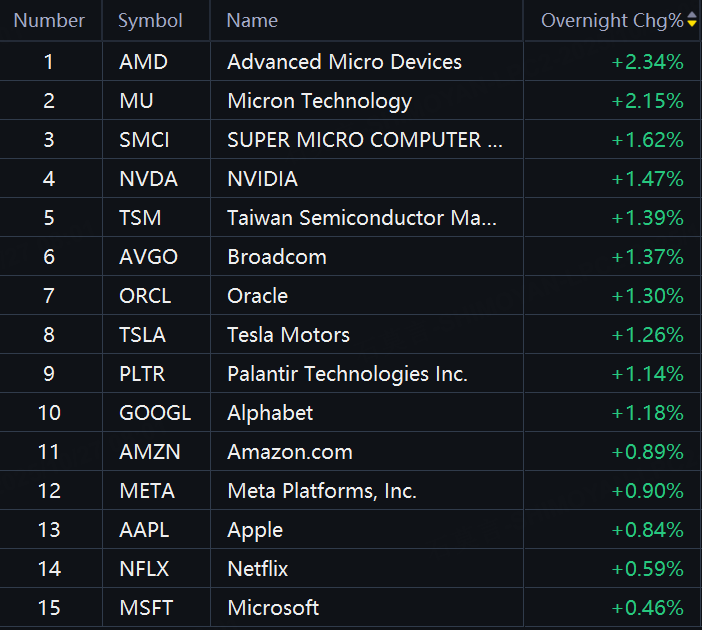Click the Number column header
The image size is (702, 630).
pos(49,20)
